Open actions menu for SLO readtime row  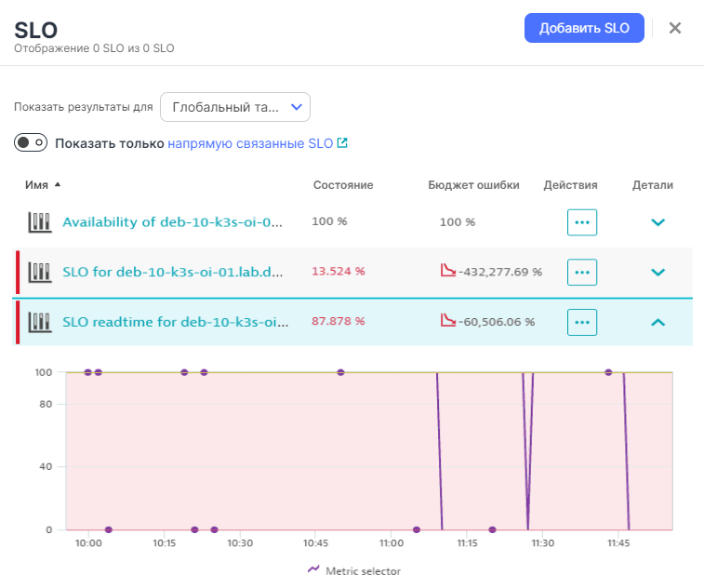coord(582,323)
